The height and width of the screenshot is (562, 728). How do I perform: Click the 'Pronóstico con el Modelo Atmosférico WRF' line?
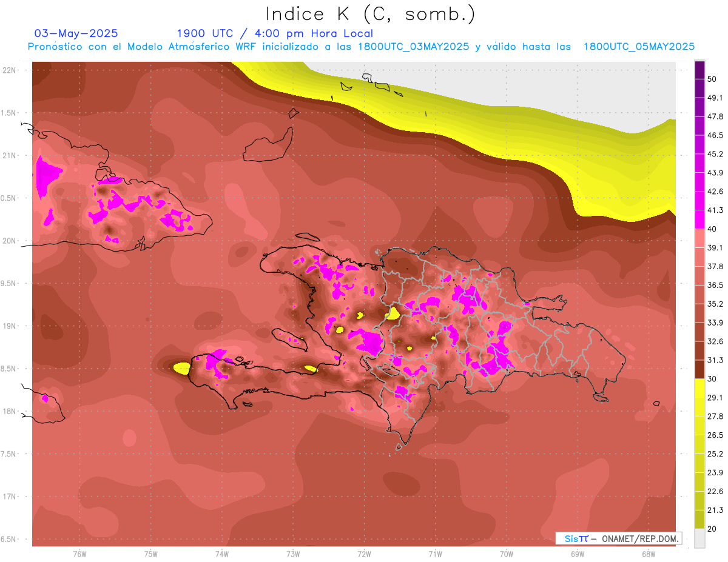coord(361,47)
